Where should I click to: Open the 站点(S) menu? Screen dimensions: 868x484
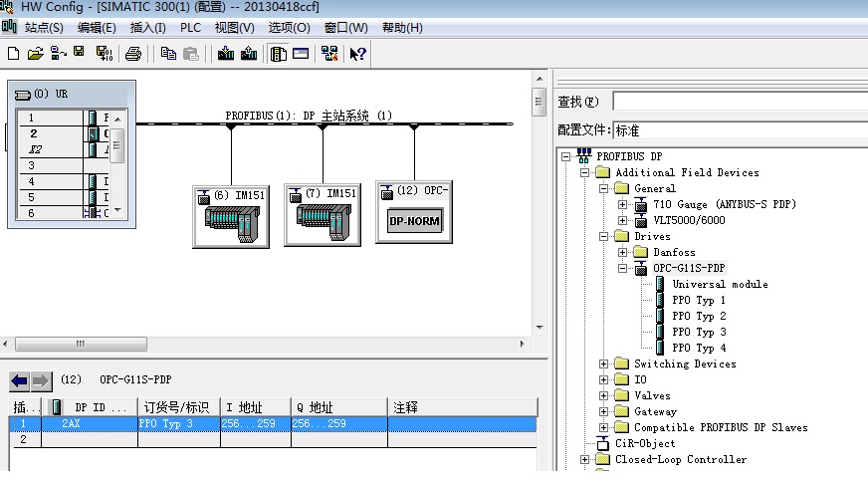[x=44, y=28]
